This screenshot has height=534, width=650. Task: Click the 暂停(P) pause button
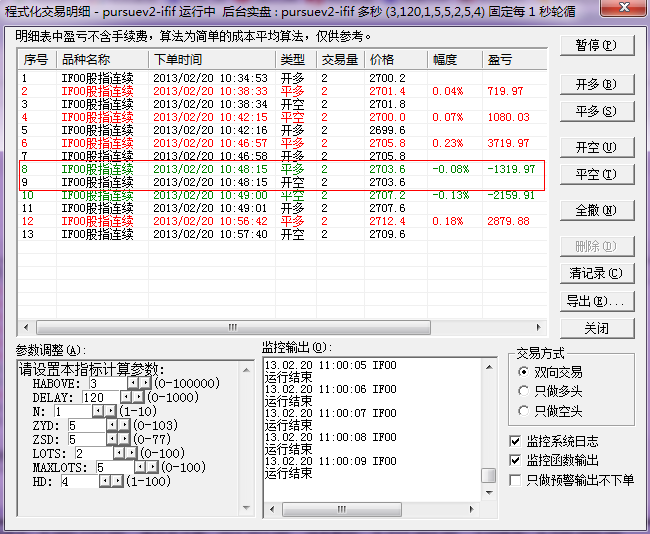point(597,45)
